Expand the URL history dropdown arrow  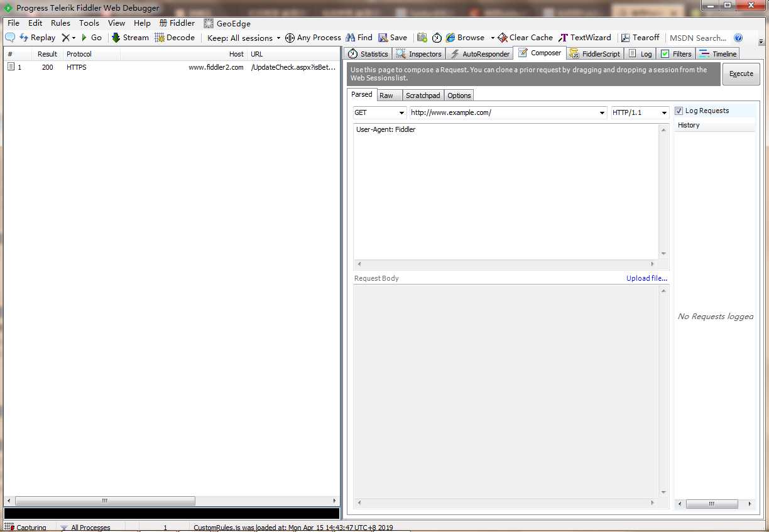click(x=603, y=112)
